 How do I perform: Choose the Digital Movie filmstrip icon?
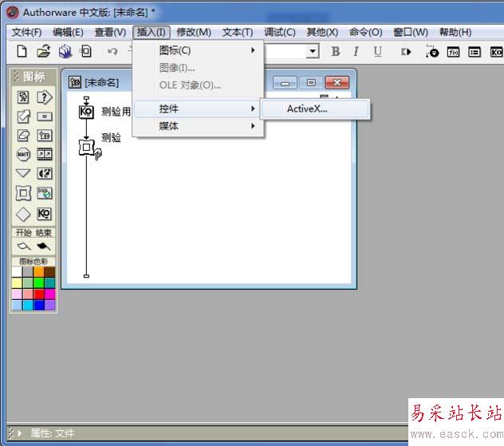click(45, 154)
